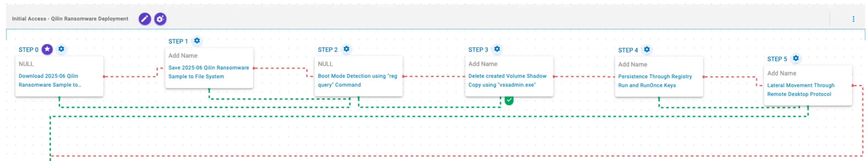Open Step 1 gear settings
The width and height of the screenshot is (868, 161).
[197, 41]
